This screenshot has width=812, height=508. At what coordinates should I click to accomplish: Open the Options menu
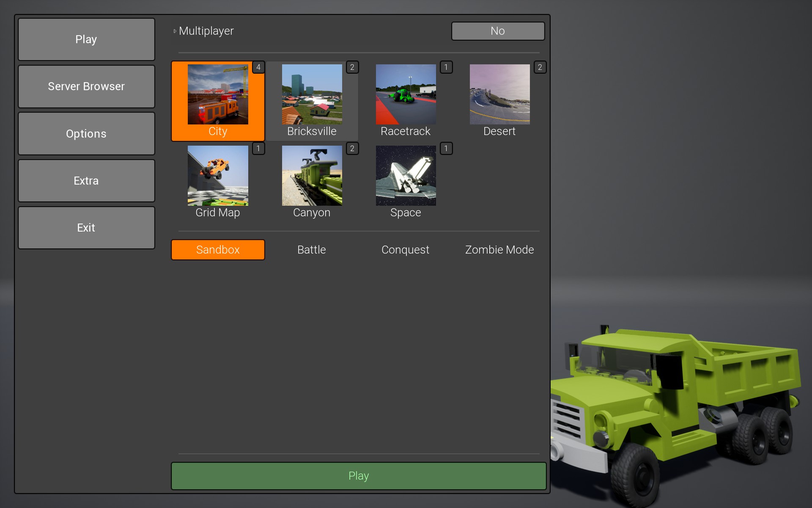point(86,134)
